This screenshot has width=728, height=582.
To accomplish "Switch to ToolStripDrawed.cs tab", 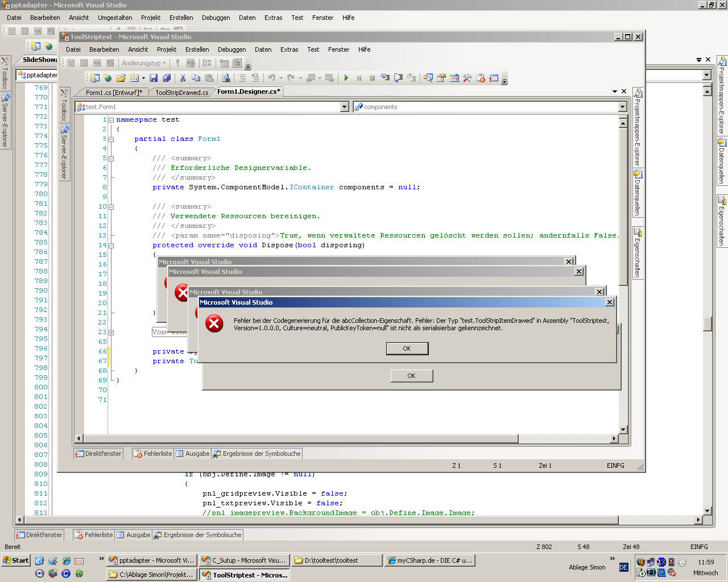I will point(182,92).
